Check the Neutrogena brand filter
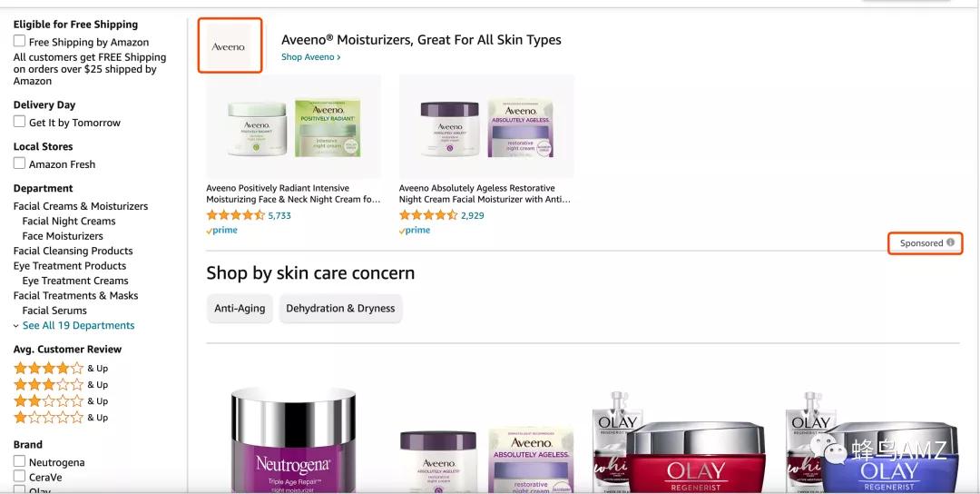The image size is (980, 494). coord(19,461)
